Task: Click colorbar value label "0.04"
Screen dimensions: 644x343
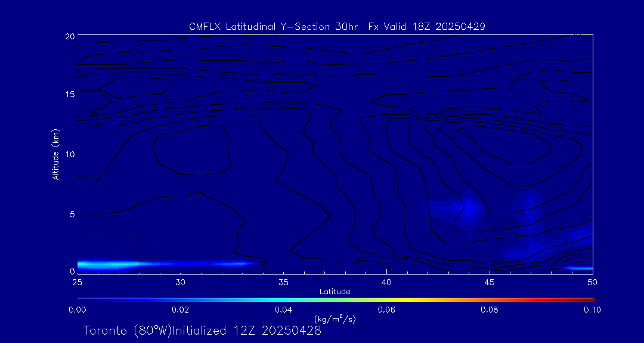Action: click(283, 310)
